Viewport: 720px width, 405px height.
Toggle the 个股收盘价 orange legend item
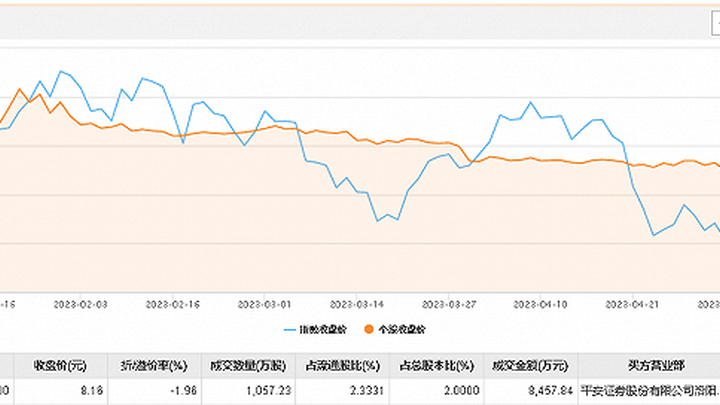395,329
